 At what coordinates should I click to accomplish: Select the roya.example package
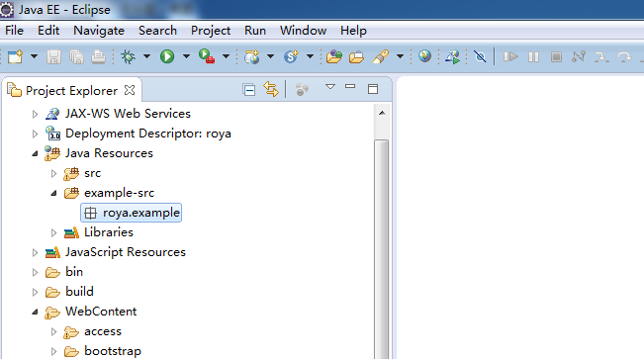pos(132,213)
